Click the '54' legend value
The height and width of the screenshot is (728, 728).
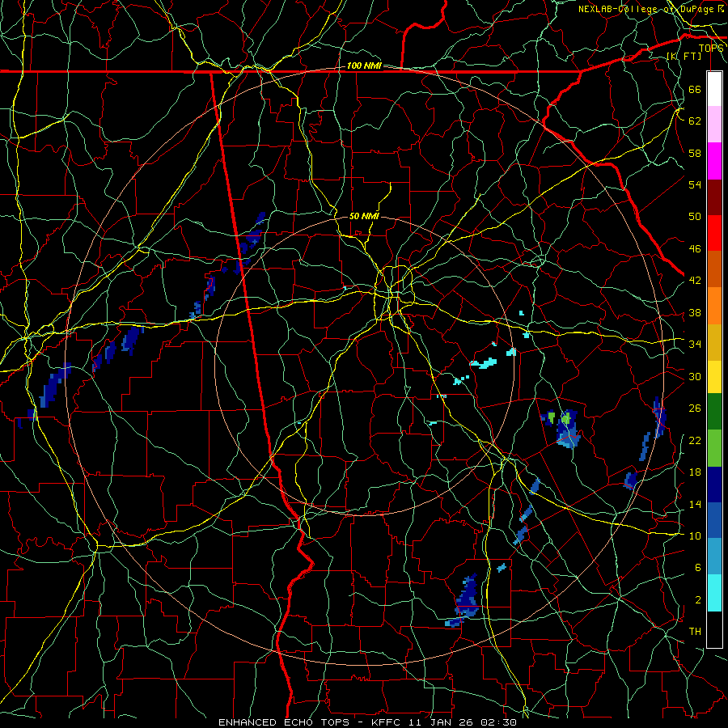[695, 184]
